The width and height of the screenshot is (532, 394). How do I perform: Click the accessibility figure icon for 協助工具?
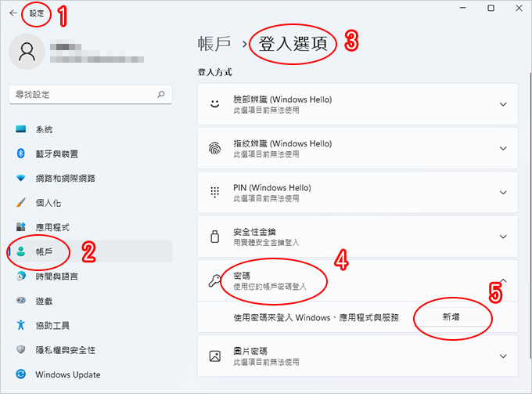click(x=21, y=325)
